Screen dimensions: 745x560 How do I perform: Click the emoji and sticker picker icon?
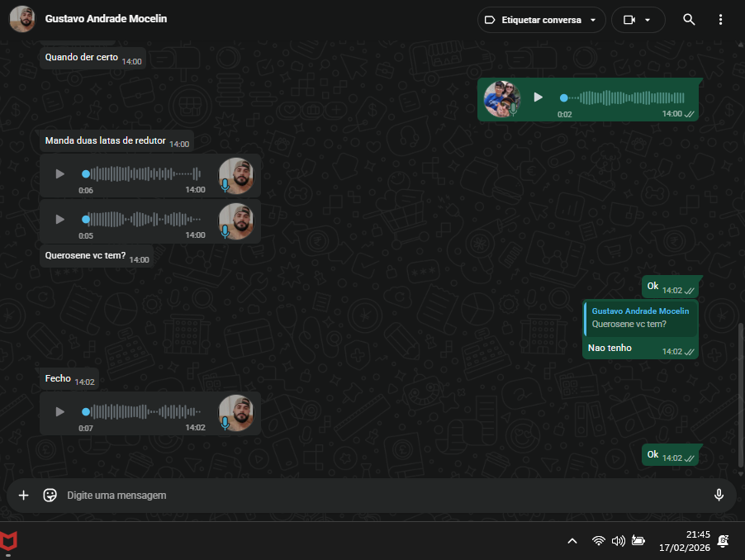(50, 495)
